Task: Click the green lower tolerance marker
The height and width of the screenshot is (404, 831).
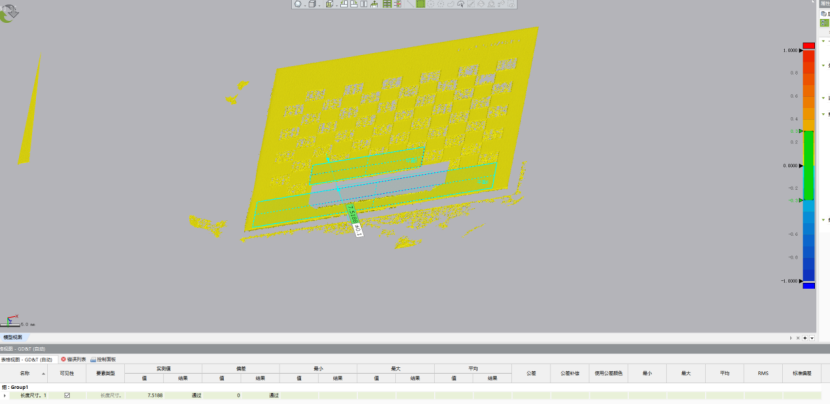Action: click(x=799, y=200)
